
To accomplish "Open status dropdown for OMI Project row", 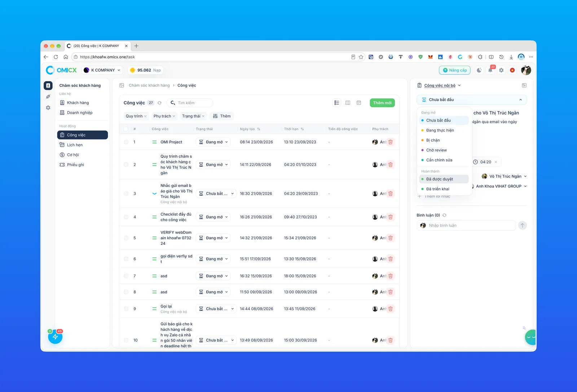I will 213,142.
